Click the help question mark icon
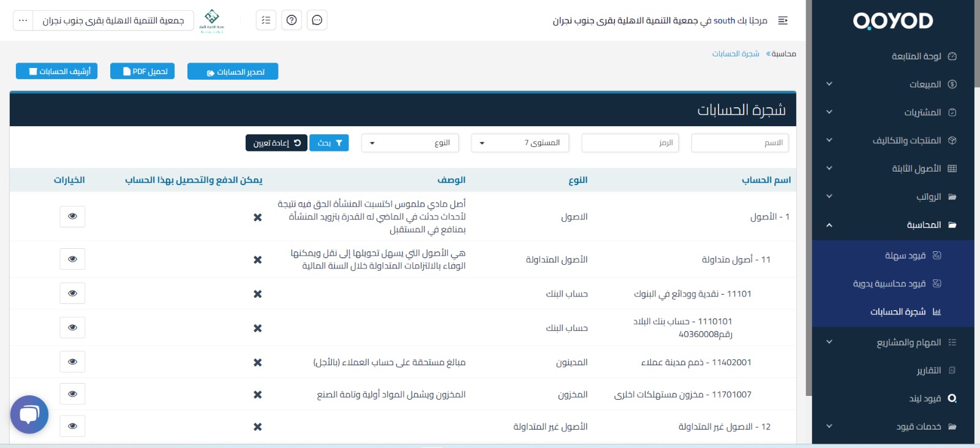This screenshot has height=448, width=980. [x=292, y=20]
